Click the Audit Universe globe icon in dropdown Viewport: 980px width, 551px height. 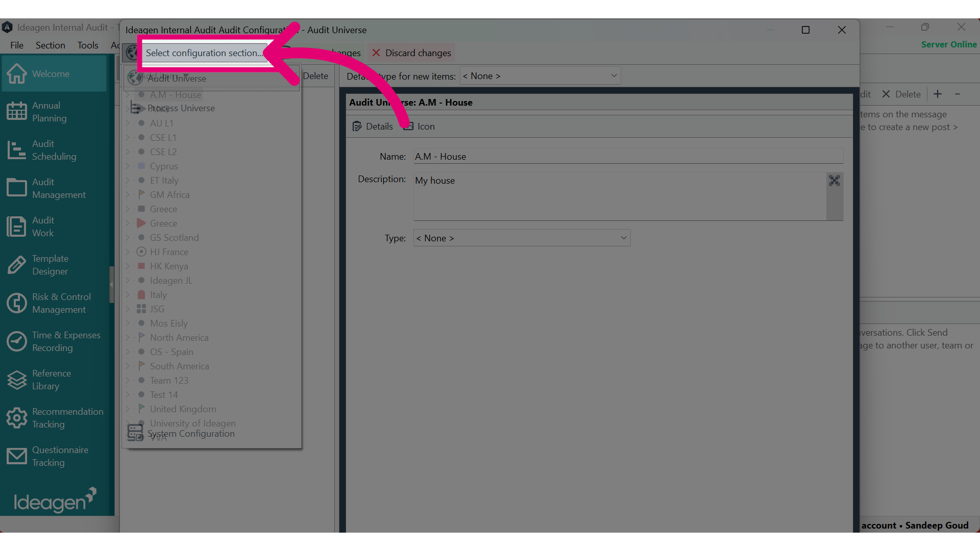135,78
